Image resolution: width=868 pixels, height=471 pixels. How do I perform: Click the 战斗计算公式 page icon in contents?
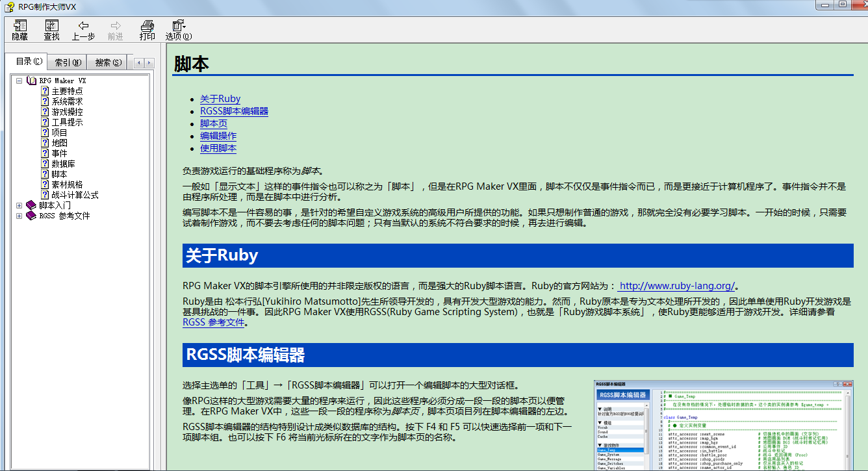pos(45,195)
